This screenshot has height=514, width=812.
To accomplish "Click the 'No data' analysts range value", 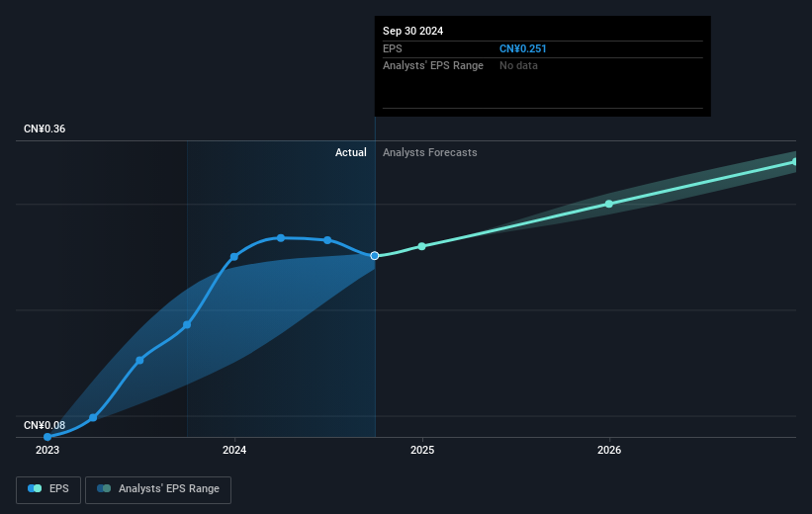I will click(518, 66).
